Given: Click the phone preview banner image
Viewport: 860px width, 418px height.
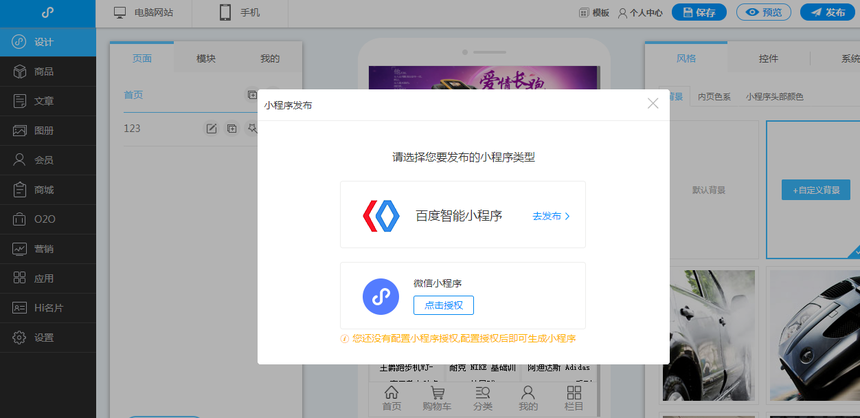Looking at the screenshot, I should 483,77.
